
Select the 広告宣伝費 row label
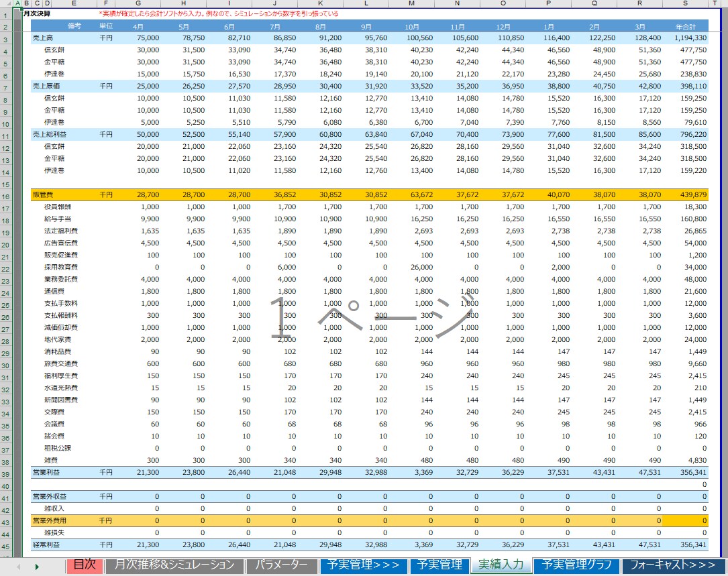pos(61,243)
